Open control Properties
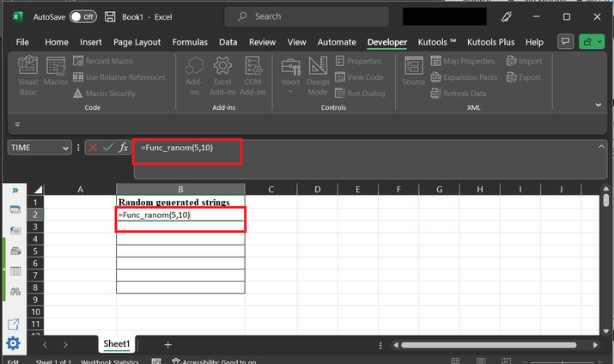Image resolution: width=614 pixels, height=364 pixels. point(358,61)
